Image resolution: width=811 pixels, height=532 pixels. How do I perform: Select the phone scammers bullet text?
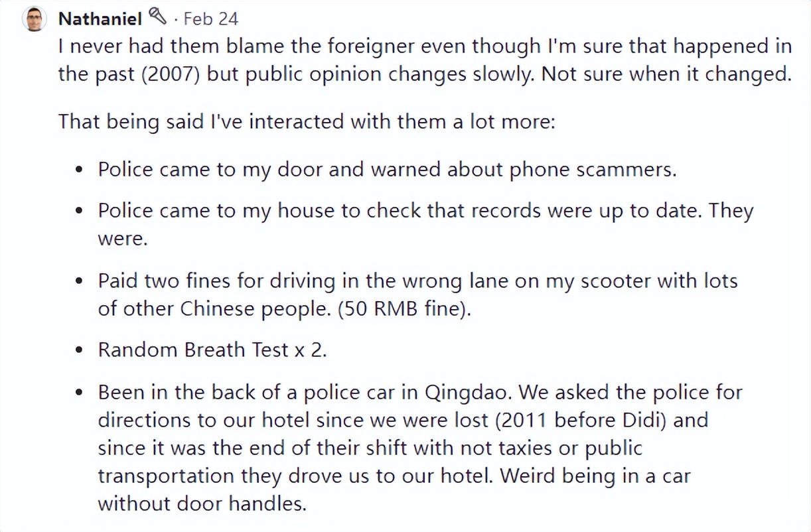(387, 169)
